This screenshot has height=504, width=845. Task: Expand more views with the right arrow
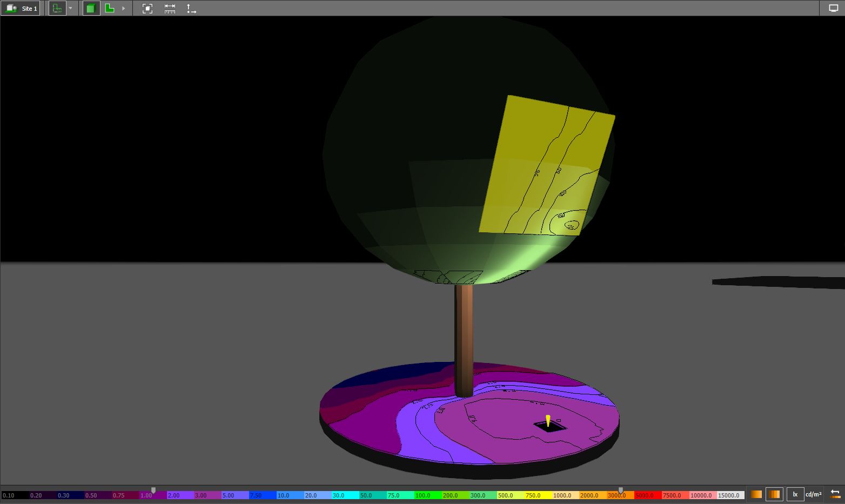click(123, 9)
